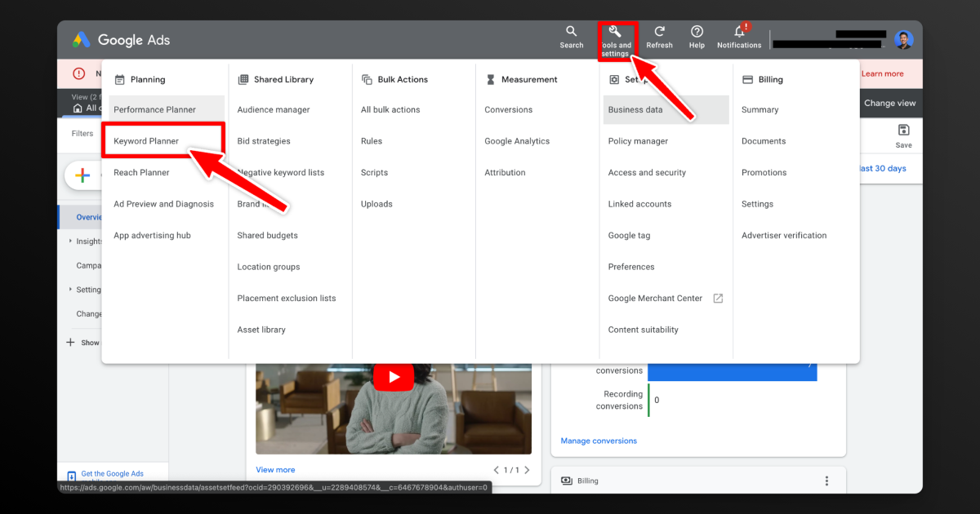Viewport: 980px width, 514px height.
Task: Play the YouTube video thumbnail
Action: pos(394,376)
